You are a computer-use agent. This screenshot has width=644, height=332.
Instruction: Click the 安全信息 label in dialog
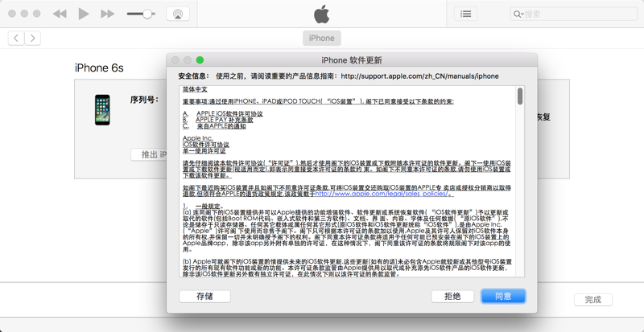(193, 76)
